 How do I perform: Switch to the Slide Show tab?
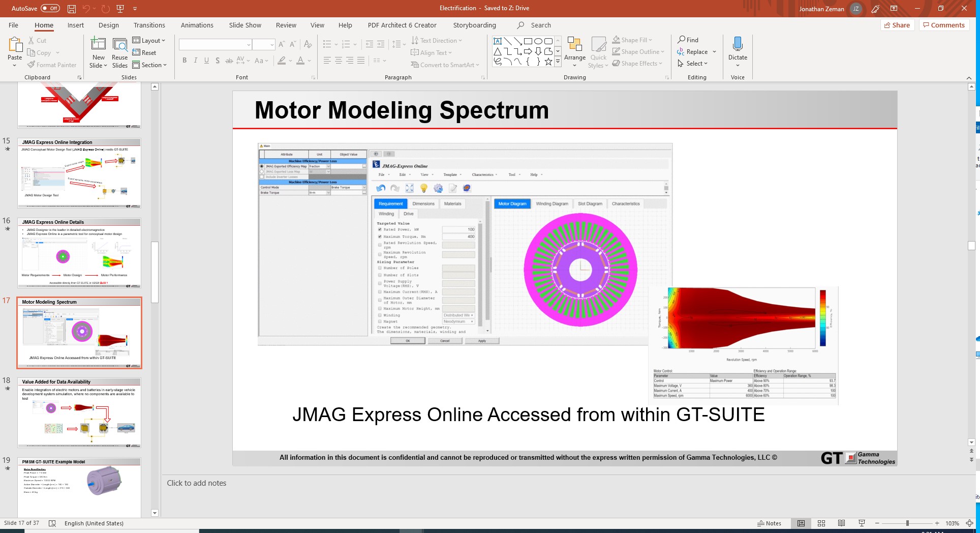tap(245, 25)
